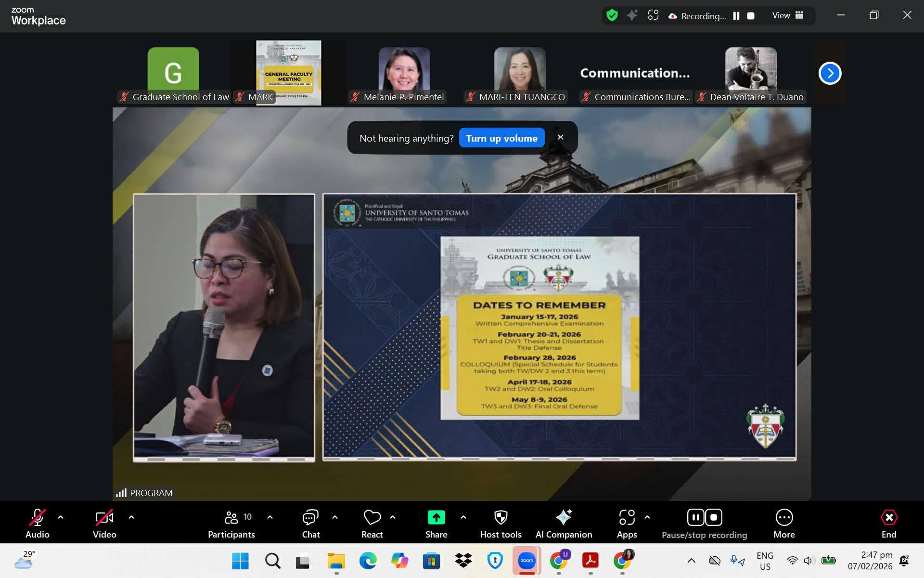Select Melanie P. Pimentel video tile
Screen dimensions: 924x578
[x=404, y=73]
